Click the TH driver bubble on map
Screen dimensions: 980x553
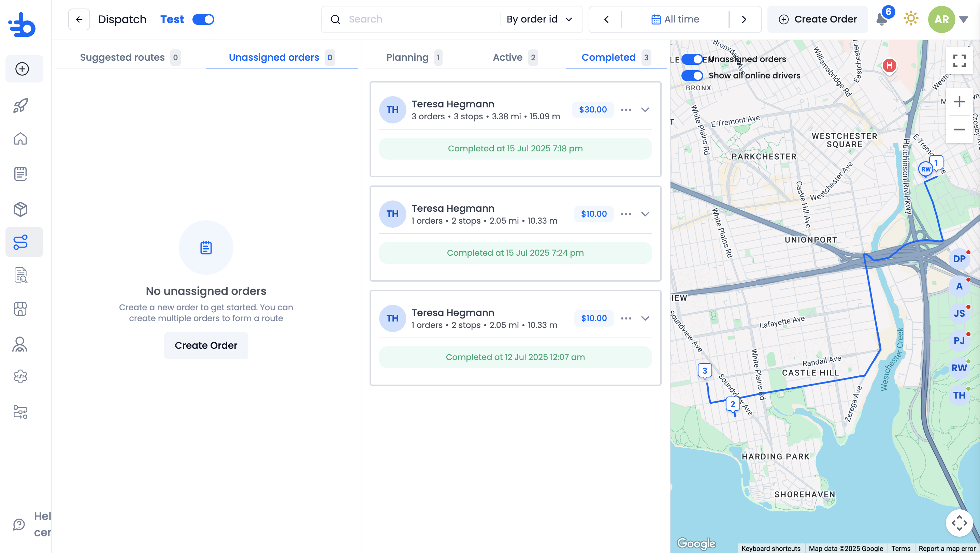[x=959, y=395]
